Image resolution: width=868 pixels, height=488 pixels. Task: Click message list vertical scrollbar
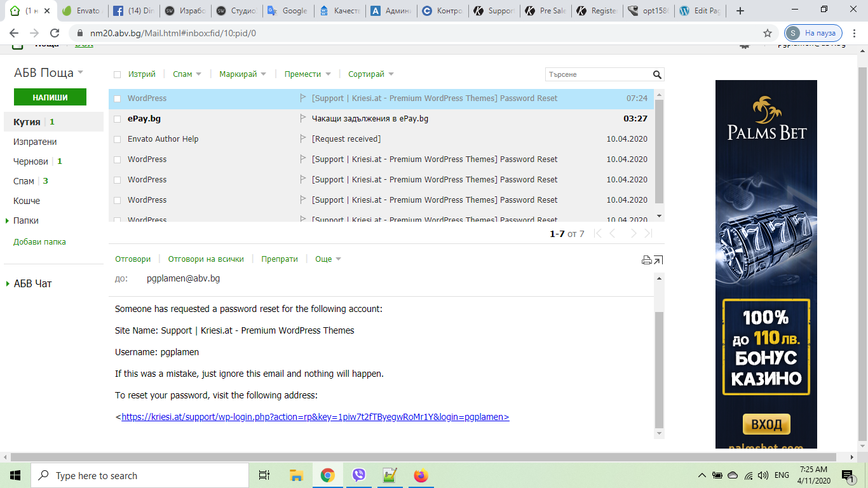659,150
